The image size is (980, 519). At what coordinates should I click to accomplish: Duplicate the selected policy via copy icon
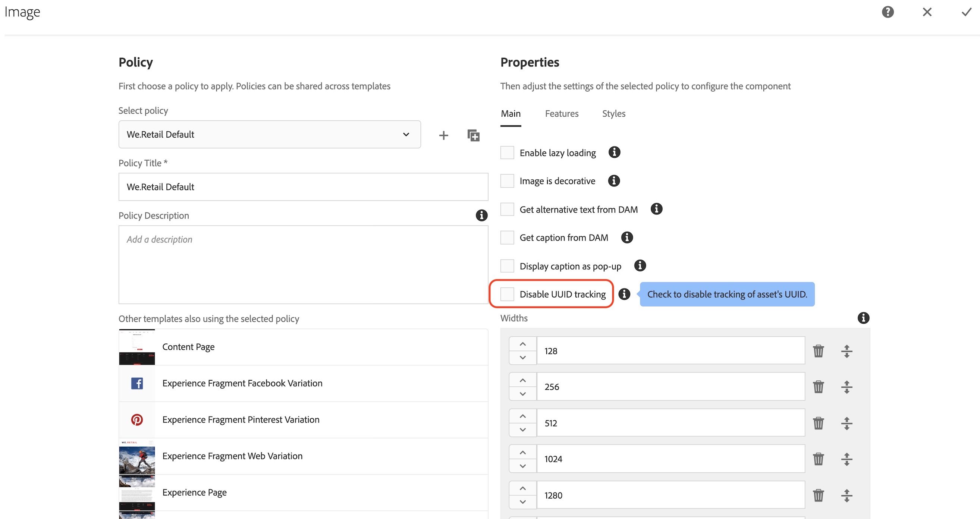(x=473, y=135)
